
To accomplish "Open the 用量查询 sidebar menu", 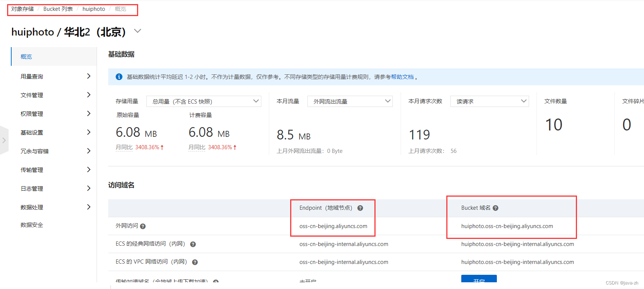I will click(x=54, y=76).
